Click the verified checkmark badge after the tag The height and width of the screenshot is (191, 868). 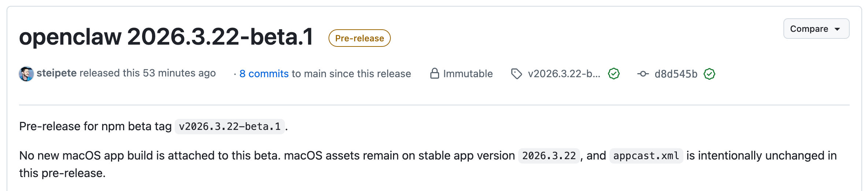(614, 74)
